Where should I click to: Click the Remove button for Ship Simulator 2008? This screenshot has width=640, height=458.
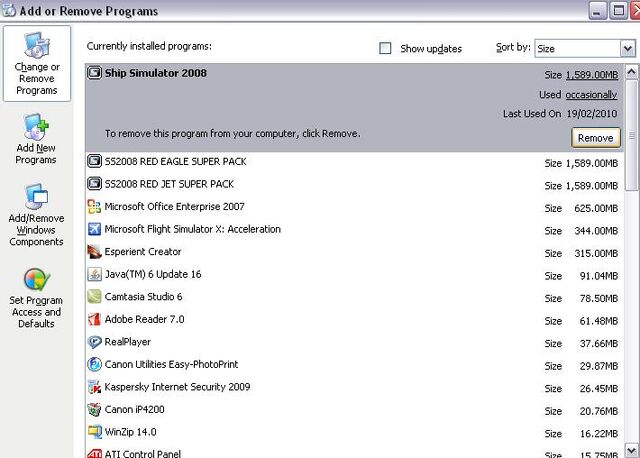point(596,138)
